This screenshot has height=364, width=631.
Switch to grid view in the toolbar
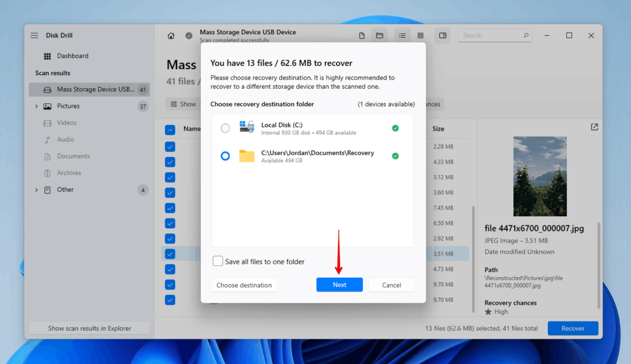click(422, 35)
